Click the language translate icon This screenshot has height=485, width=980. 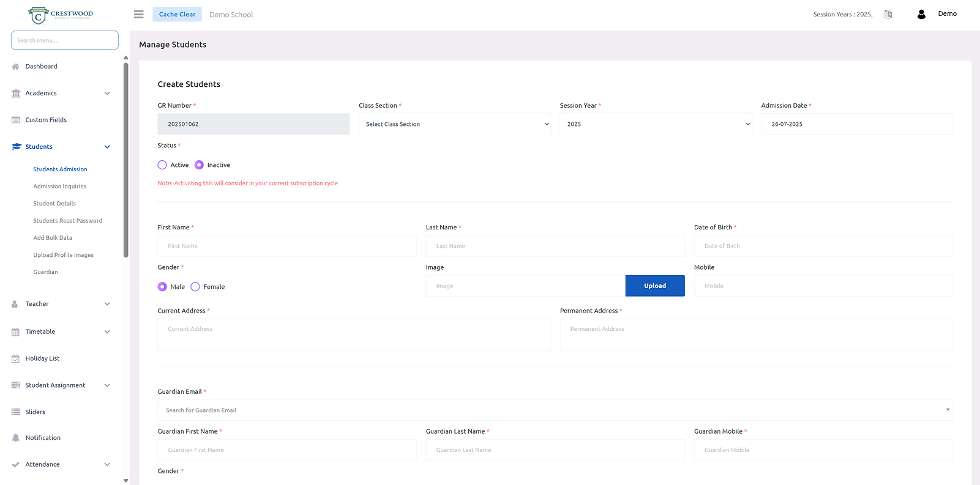point(888,14)
